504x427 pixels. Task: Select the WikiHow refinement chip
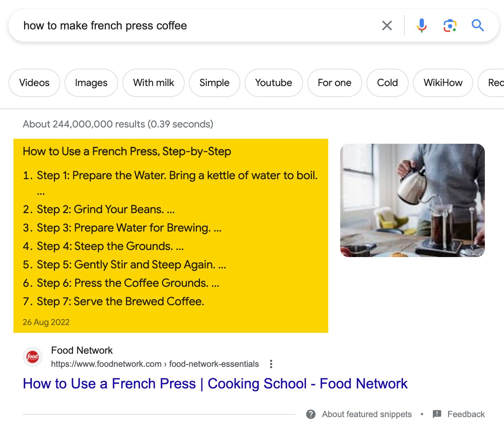point(443,82)
